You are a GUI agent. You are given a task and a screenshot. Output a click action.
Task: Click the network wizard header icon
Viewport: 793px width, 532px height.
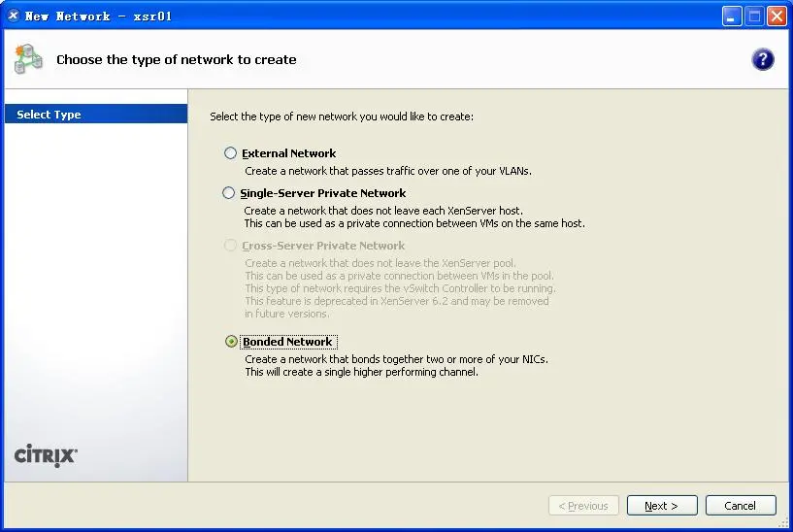[x=28, y=59]
